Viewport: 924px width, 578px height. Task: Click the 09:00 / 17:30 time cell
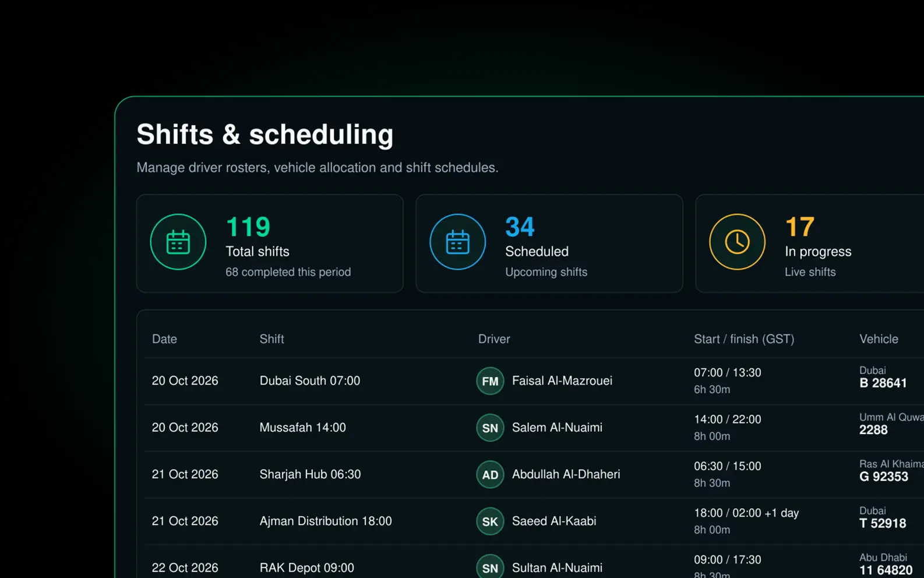pyautogui.click(x=727, y=559)
